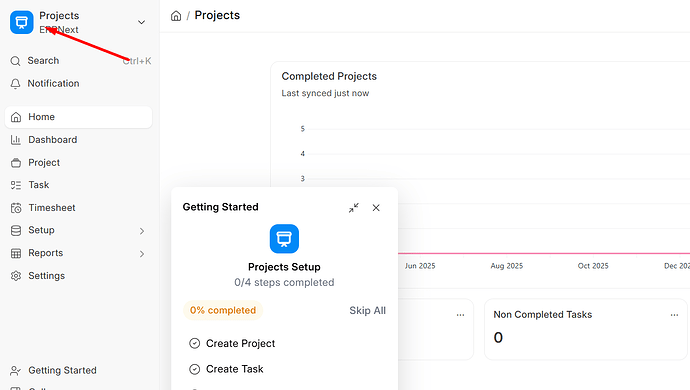Click the 0% completed progress badge
Image resolution: width=690 pixels, height=390 pixels.
point(223,310)
